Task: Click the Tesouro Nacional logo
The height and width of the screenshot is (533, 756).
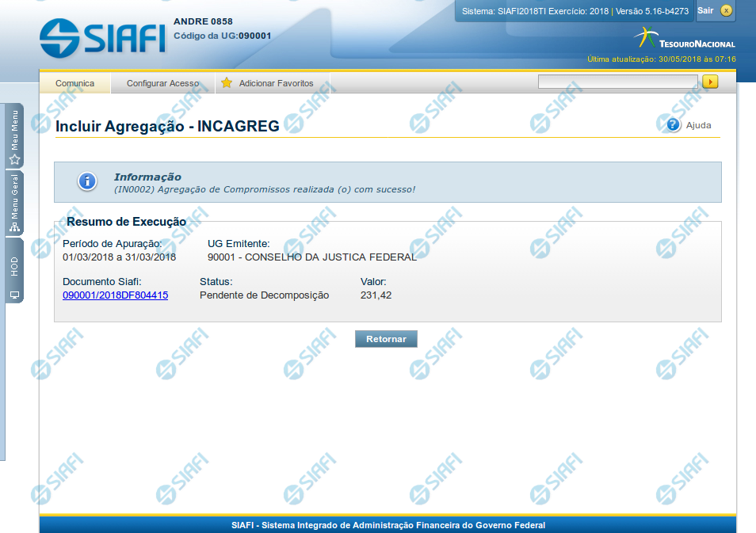Action: (x=685, y=40)
